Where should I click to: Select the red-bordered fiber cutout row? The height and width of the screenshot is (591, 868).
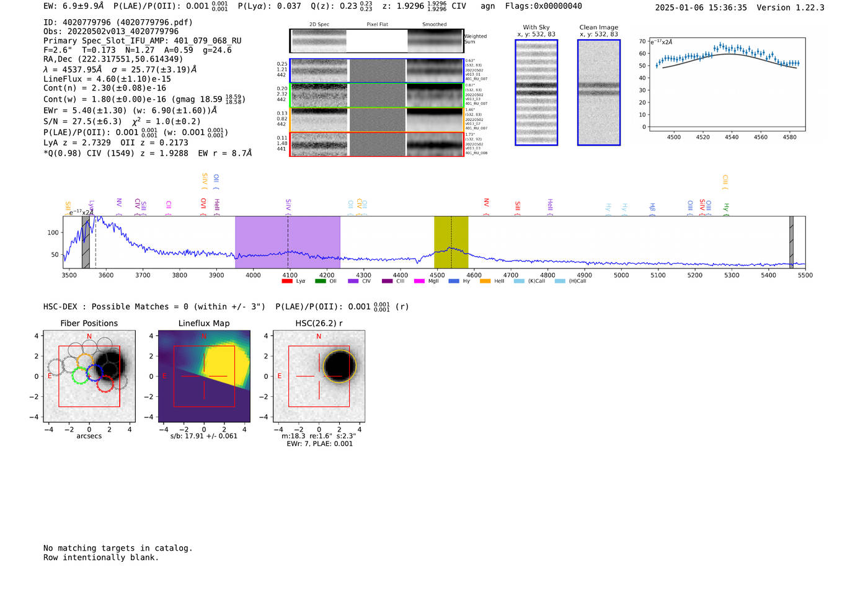376,144
